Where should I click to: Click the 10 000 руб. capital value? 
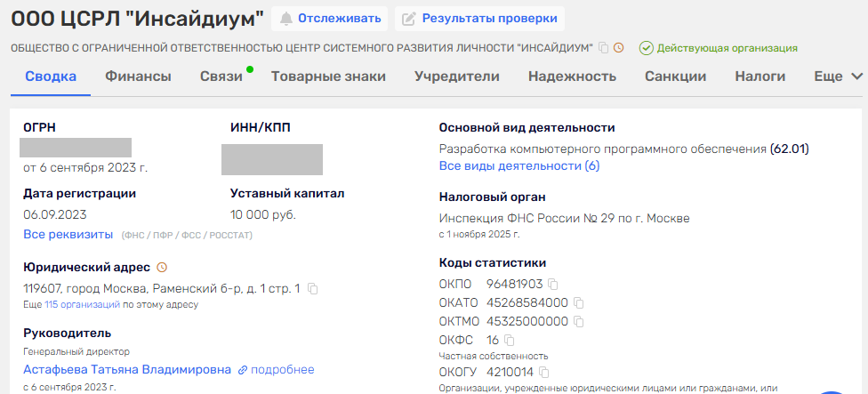coord(263,214)
